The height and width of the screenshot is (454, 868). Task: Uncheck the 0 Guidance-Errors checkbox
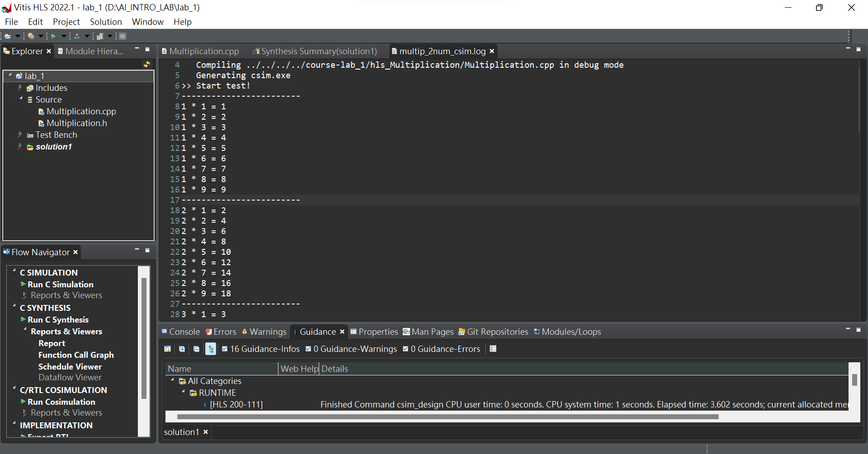tap(406, 349)
